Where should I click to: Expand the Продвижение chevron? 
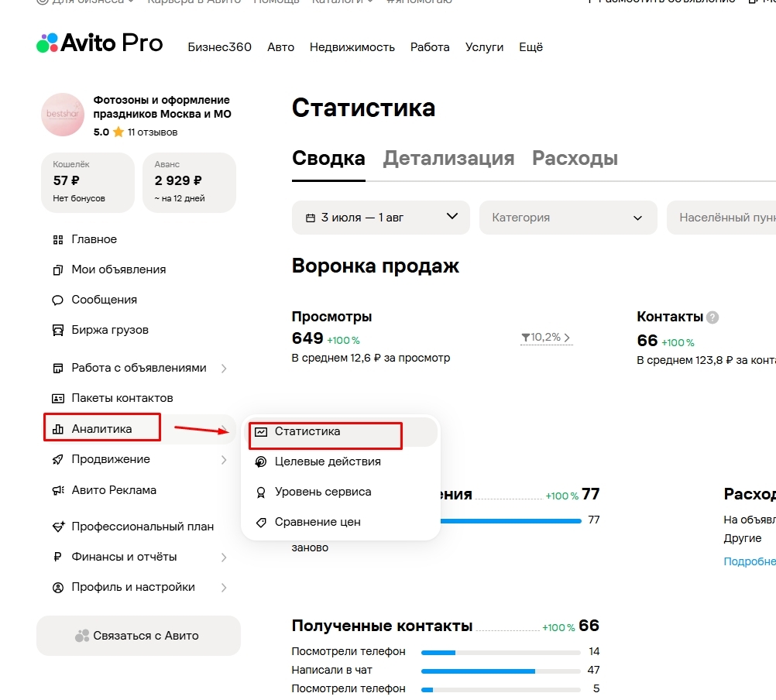(x=224, y=460)
